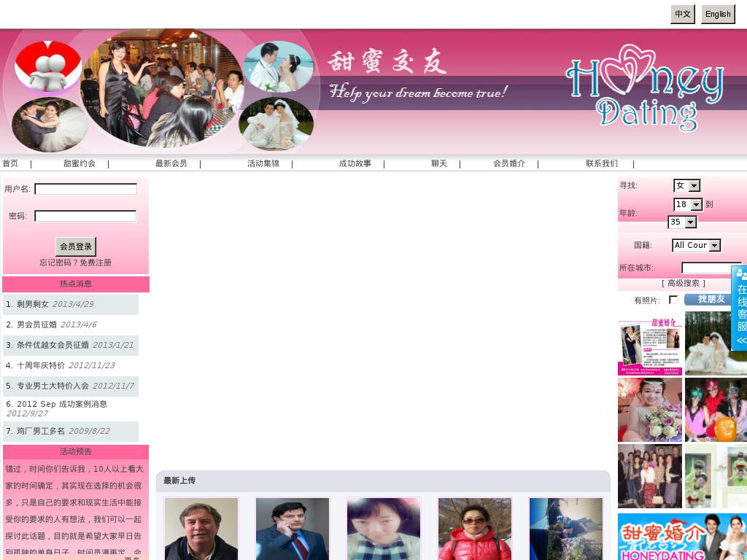Viewport: 747px width, 560px height.
Task: Click the 最新上传 section header
Action: click(x=179, y=481)
